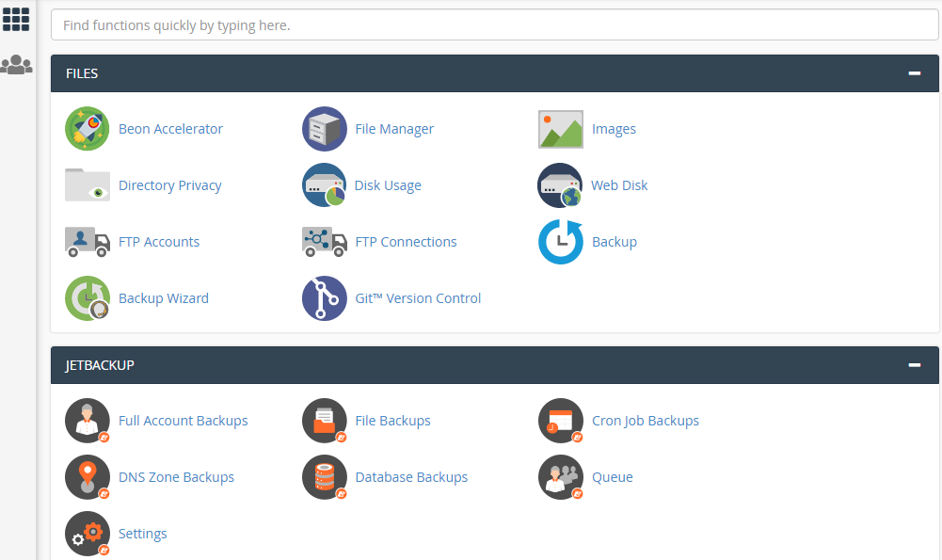Click the File Backups link
Image resolution: width=942 pixels, height=560 pixels.
point(392,421)
